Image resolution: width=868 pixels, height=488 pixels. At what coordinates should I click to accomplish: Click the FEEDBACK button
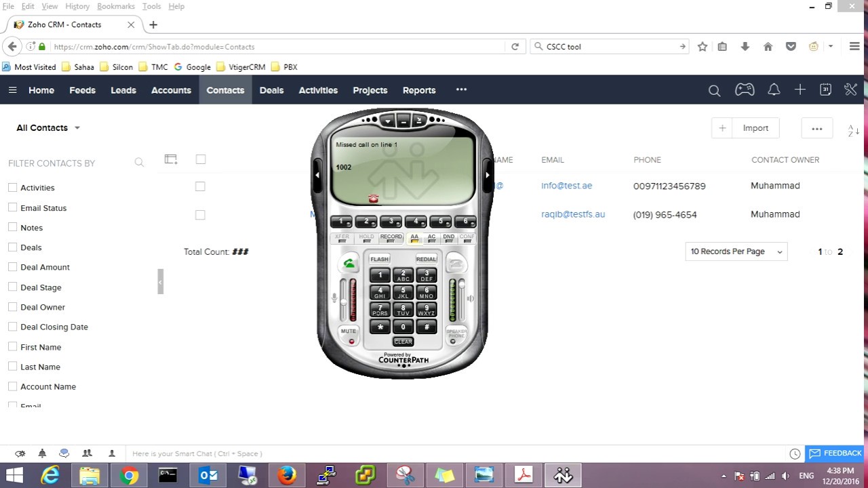tap(834, 453)
